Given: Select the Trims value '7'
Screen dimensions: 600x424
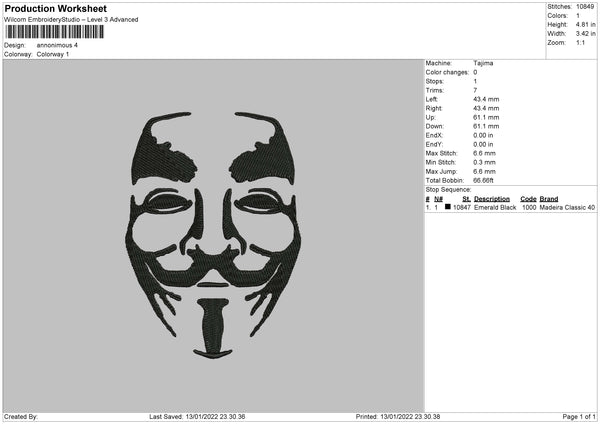Looking at the screenshot, I should 475,90.
